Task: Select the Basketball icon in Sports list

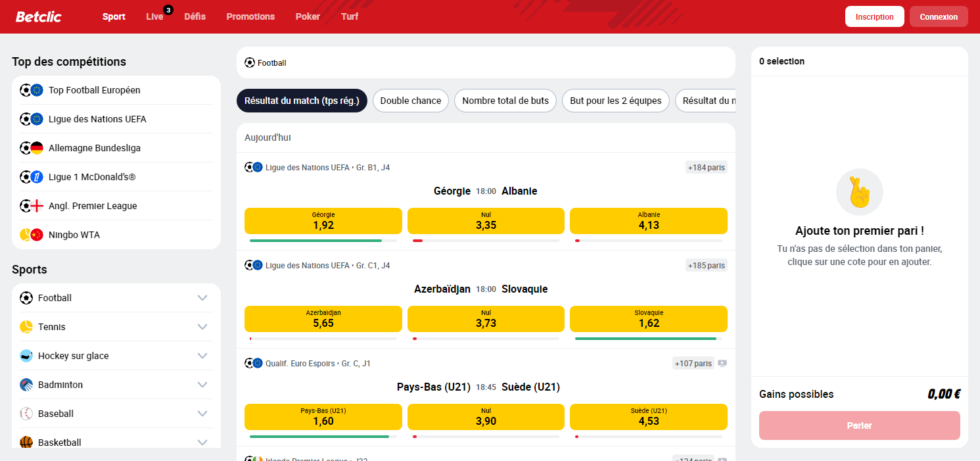Action: click(x=27, y=442)
